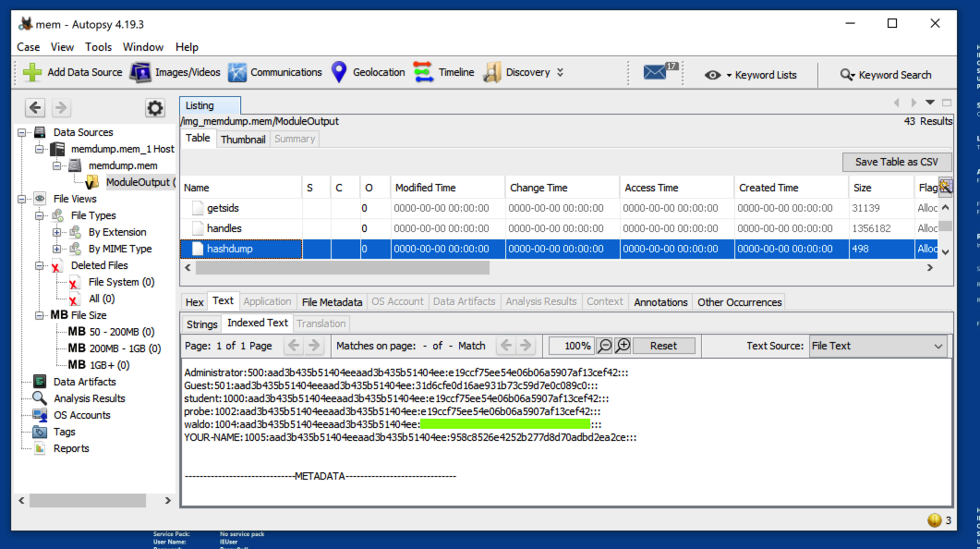
Task: Go to next page arrow
Action: pos(314,346)
